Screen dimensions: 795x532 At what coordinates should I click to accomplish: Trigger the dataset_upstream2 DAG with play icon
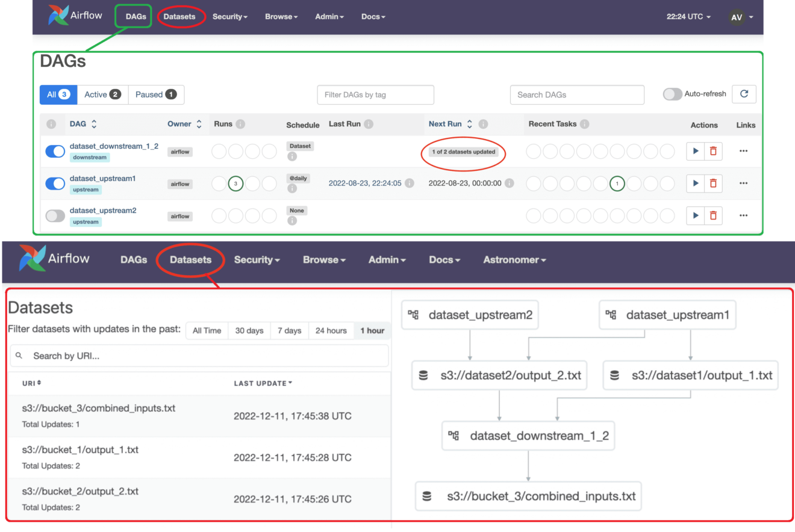tap(696, 215)
